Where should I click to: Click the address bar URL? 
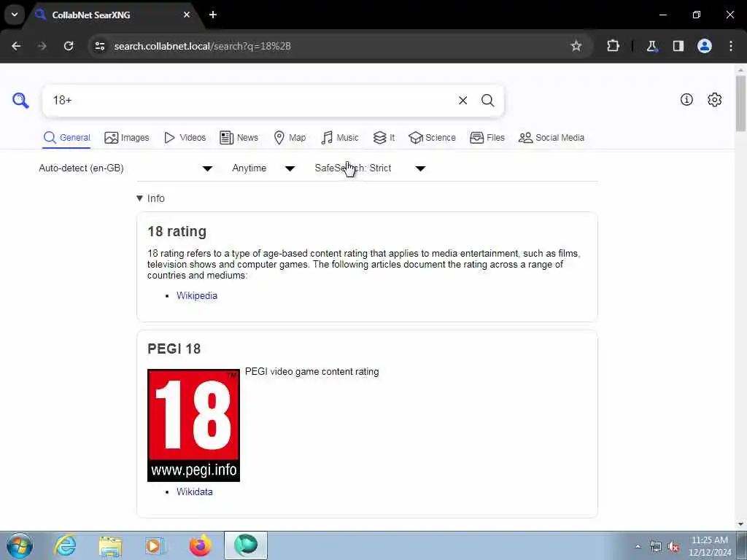pyautogui.click(x=203, y=46)
